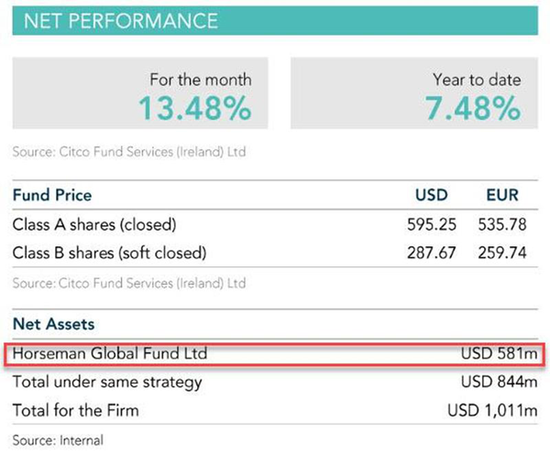550x454 pixels.
Task: Click Class A USD price 595.25
Action: pyautogui.click(x=432, y=225)
